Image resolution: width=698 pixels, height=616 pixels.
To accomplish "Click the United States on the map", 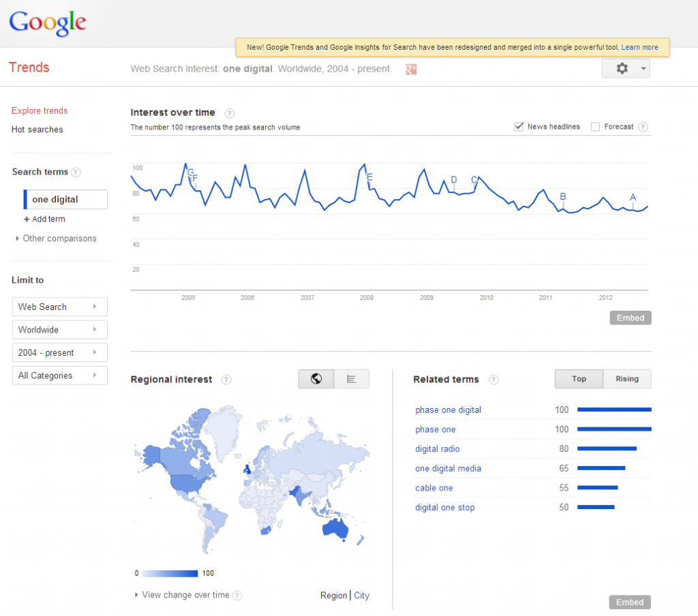I will pos(187,482).
